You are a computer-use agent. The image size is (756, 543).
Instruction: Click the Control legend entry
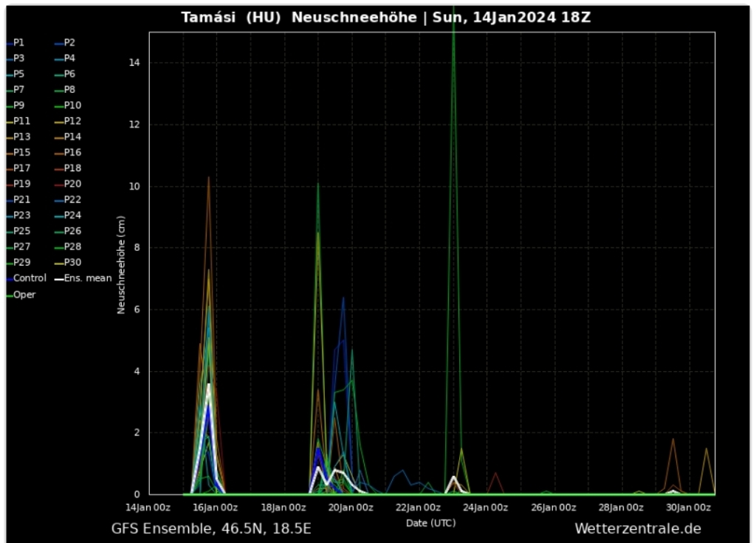(x=29, y=278)
